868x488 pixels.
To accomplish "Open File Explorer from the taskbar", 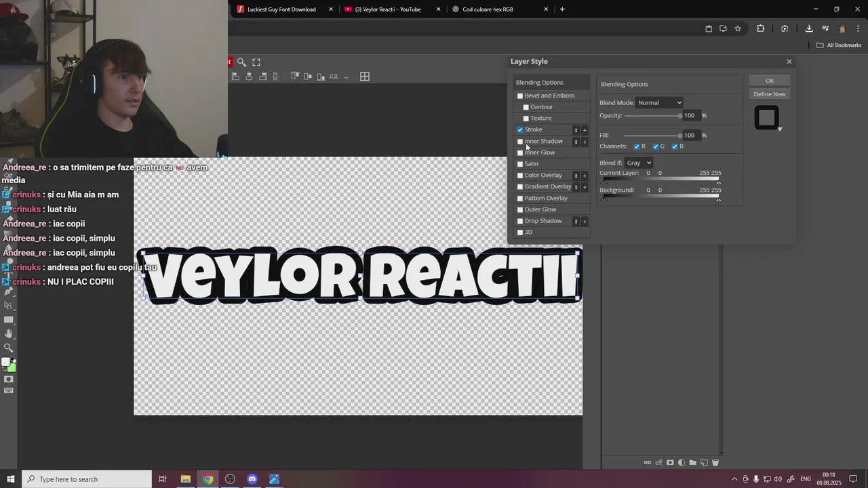I will point(185,479).
